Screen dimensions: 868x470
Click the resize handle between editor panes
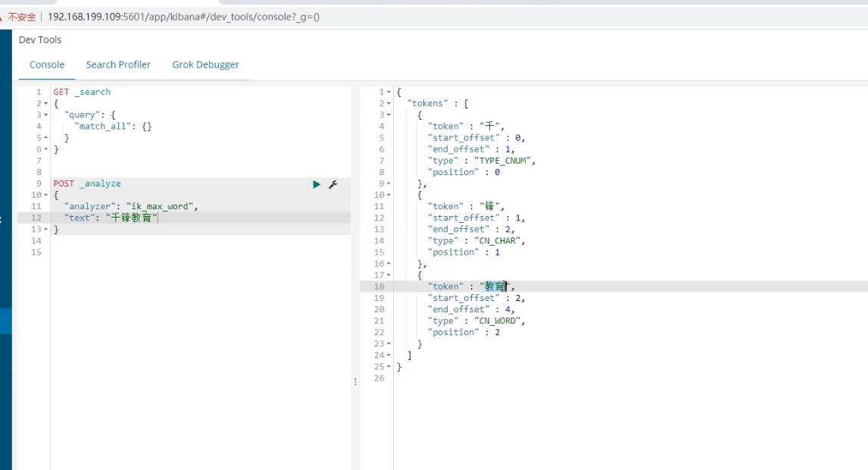pyautogui.click(x=355, y=382)
